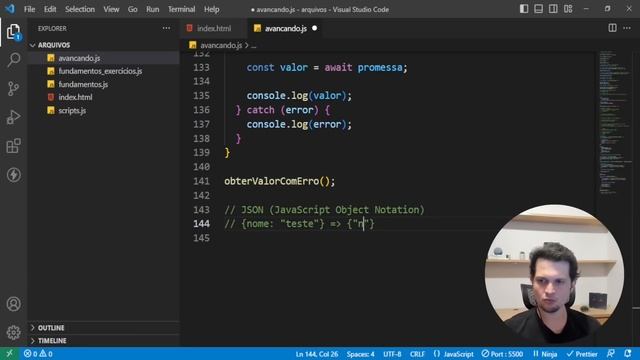The image size is (640, 360).
Task: Open the Thunder Client lightning icon
Action: (x=13, y=175)
